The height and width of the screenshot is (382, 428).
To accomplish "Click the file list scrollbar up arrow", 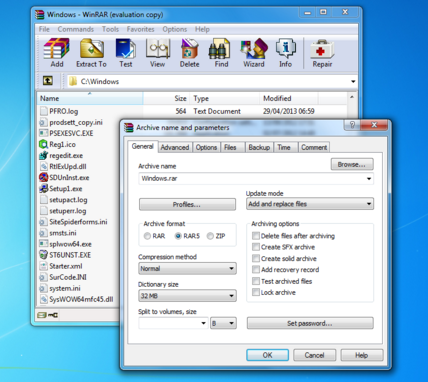I will tap(352, 97).
